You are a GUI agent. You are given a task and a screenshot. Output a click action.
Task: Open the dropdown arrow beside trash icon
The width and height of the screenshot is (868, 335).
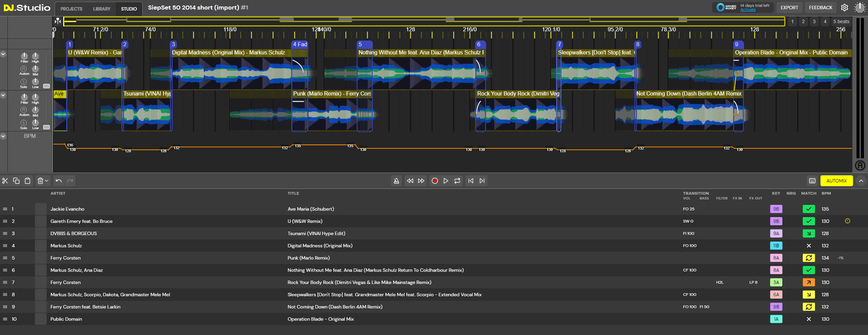[x=46, y=181]
